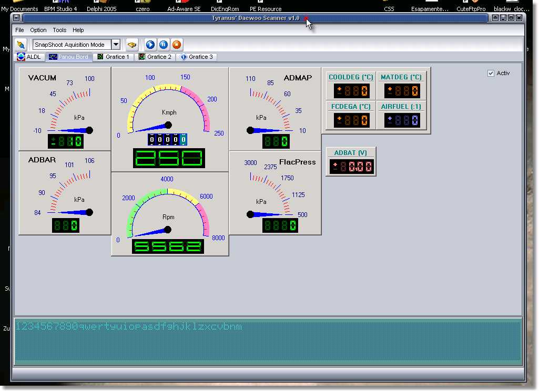Image resolution: width=539 pixels, height=392 pixels.
Task: Open the czero desktop shortcut
Action: click(x=143, y=6)
